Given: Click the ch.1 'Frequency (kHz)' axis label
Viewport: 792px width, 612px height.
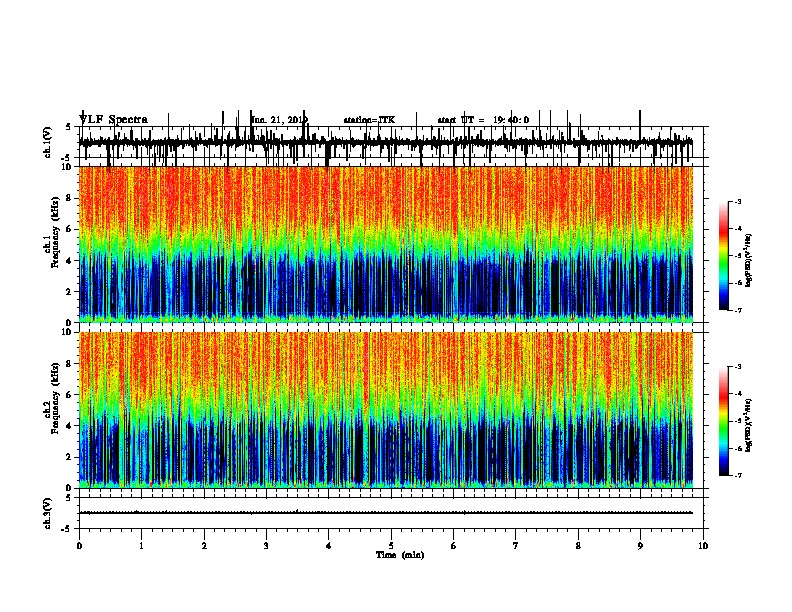Looking at the screenshot, I should pos(55,232).
